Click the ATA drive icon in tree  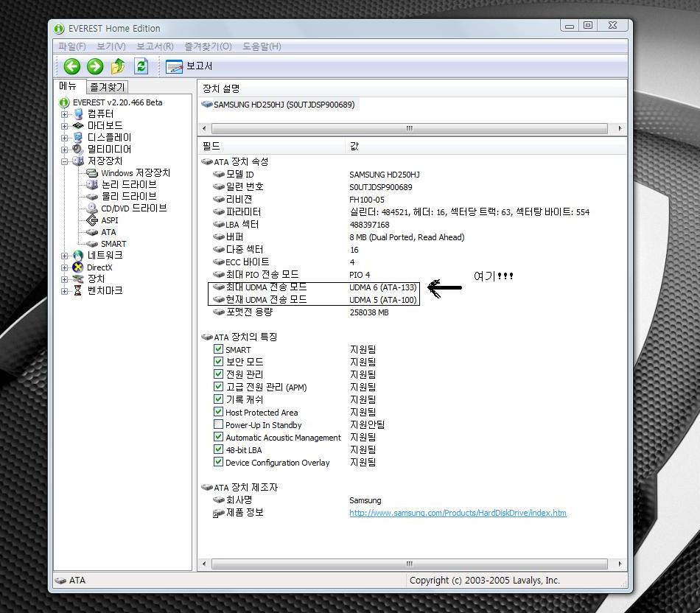pyautogui.click(x=92, y=232)
